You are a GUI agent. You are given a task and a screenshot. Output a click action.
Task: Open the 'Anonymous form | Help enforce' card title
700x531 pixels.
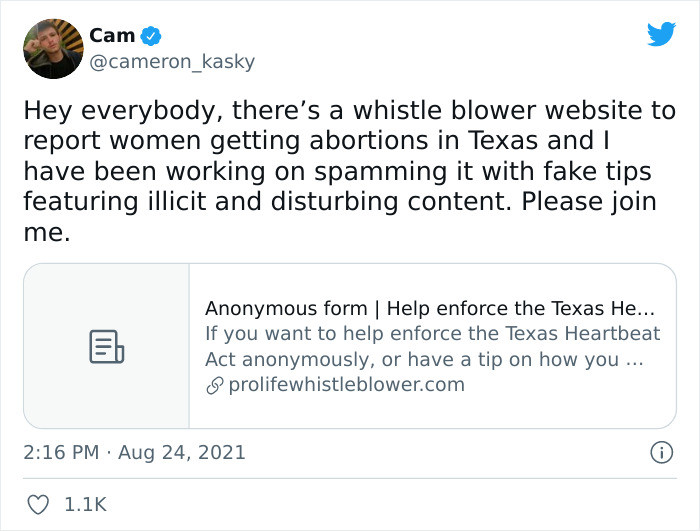click(430, 308)
